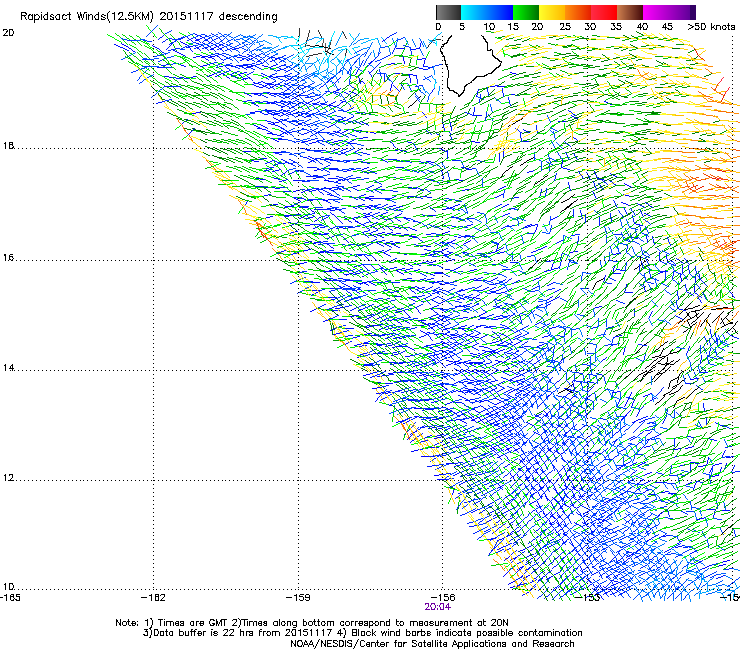Viewport: 740px width, 650px height.
Task: Click the island outline near 20N
Action: tap(469, 65)
